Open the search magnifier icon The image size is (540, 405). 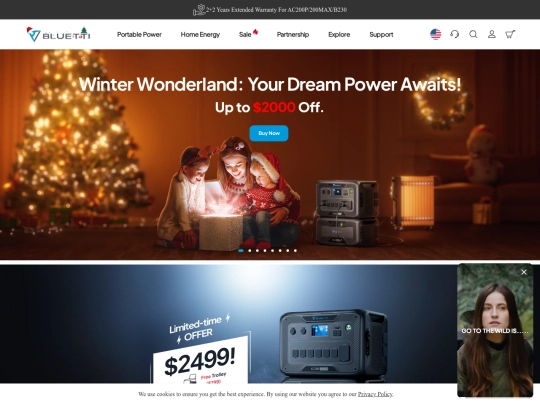point(473,34)
